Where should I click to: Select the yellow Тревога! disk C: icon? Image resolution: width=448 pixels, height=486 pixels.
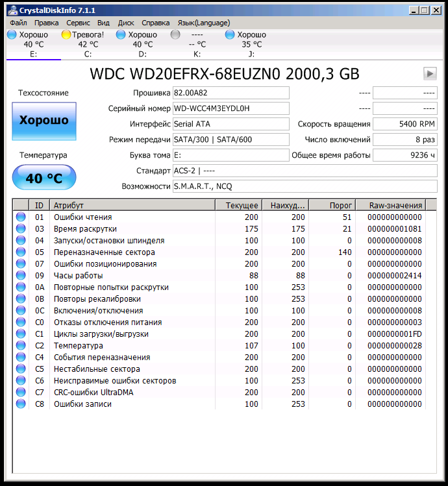(x=66, y=34)
